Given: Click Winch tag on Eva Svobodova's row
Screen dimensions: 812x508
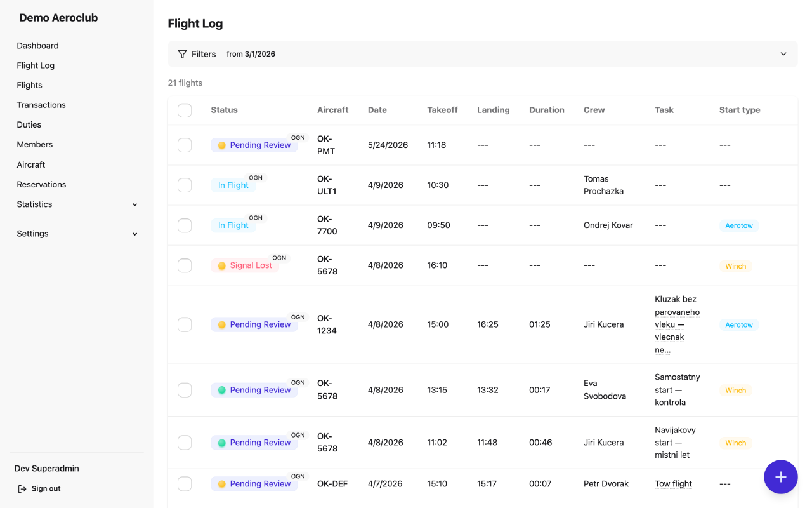Looking at the screenshot, I should click(x=735, y=391).
